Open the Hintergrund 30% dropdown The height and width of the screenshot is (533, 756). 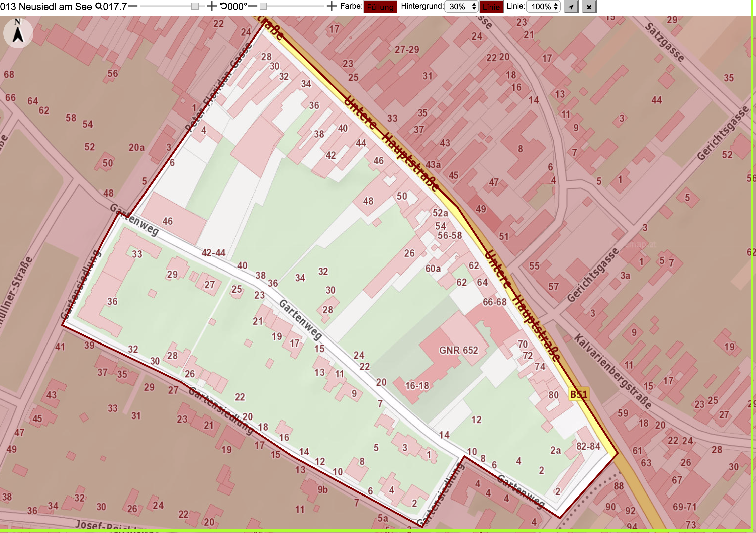462,7
